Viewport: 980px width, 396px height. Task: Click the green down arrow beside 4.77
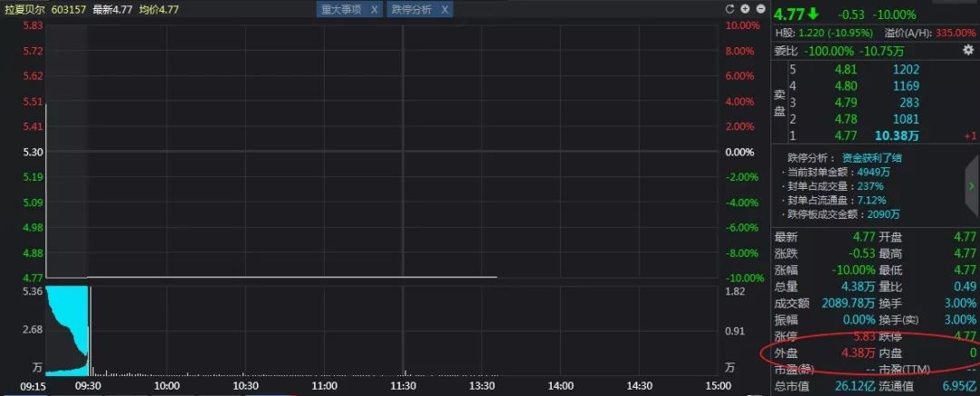coord(813,15)
